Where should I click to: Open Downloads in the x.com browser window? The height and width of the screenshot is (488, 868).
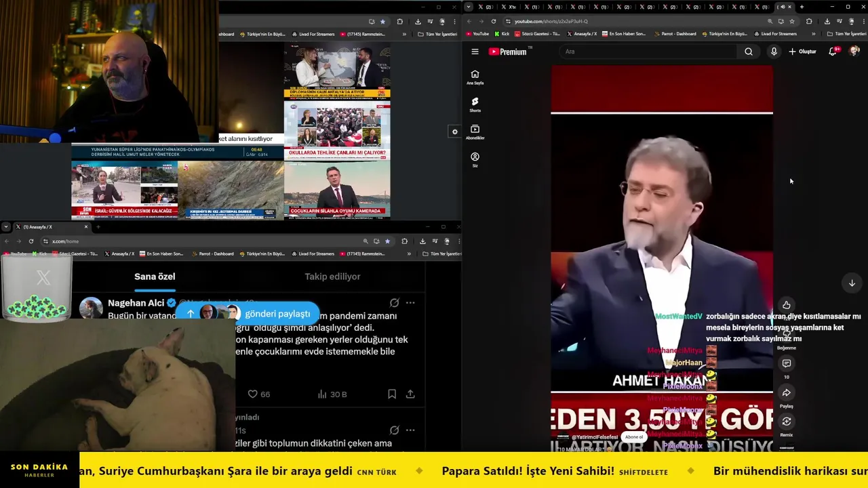coord(422,241)
